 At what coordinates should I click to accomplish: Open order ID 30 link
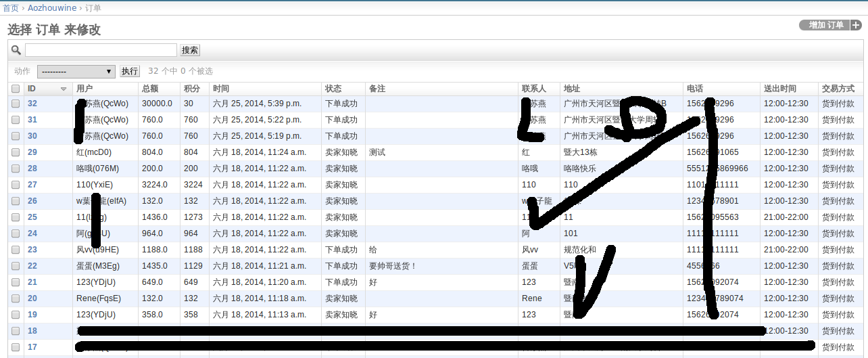[32, 136]
